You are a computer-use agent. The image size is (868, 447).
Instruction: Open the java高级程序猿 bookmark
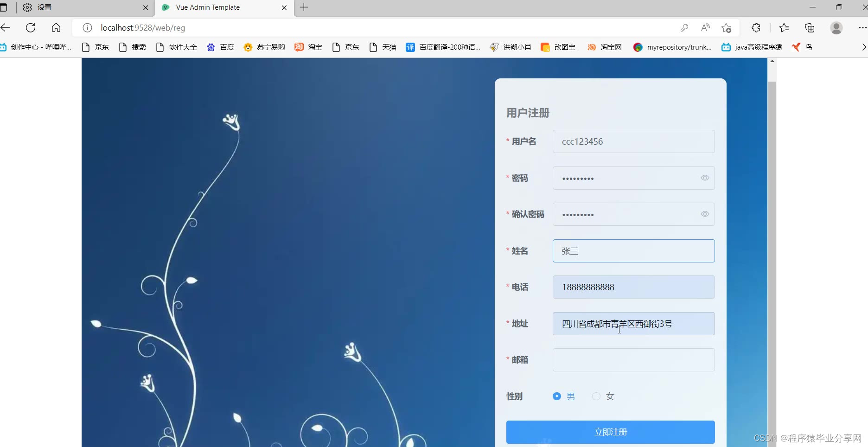pos(752,47)
